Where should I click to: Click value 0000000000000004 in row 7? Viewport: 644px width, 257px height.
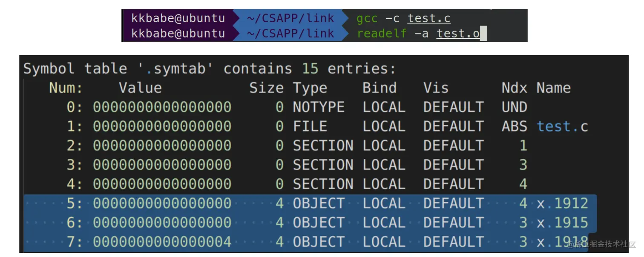(162, 242)
